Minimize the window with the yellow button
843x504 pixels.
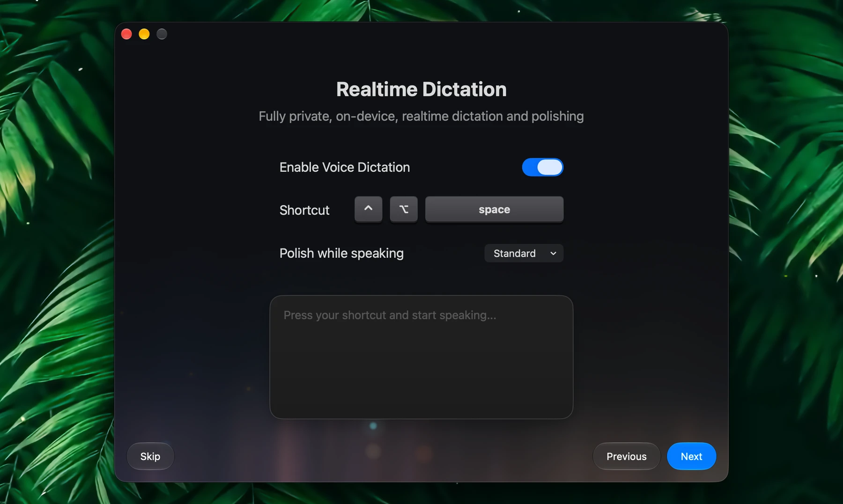click(x=144, y=34)
